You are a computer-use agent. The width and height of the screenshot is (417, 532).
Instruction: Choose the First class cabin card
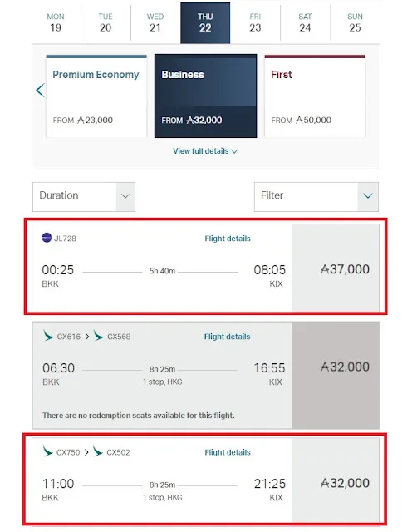tap(315, 96)
